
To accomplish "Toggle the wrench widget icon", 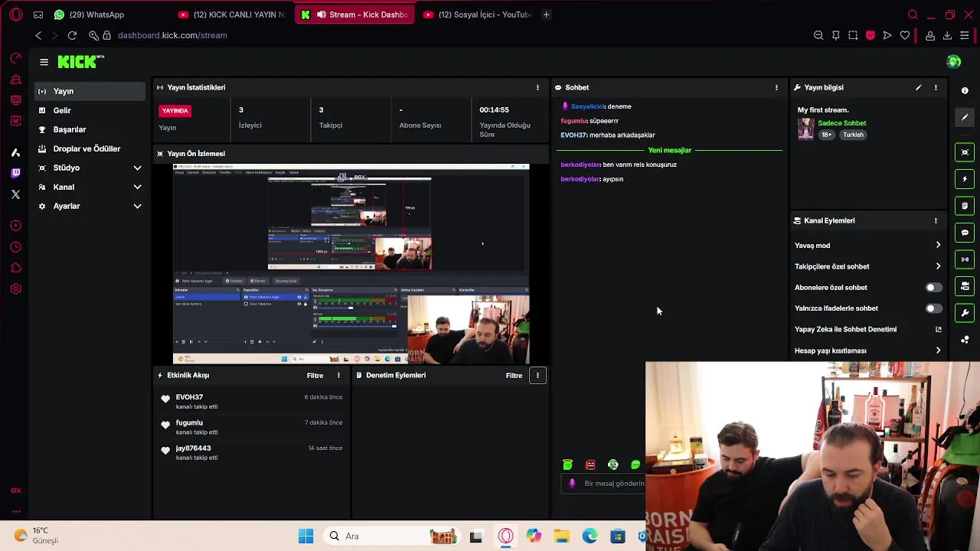I will (x=965, y=313).
